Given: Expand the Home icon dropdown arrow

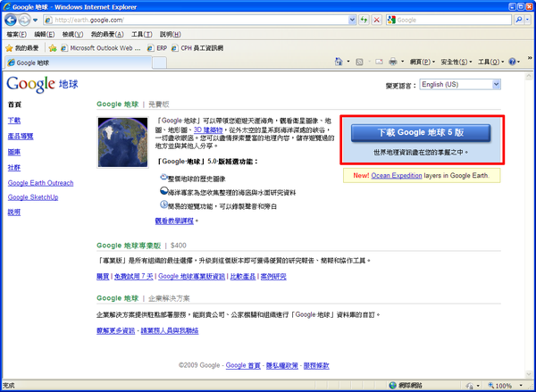Looking at the screenshot, I should [x=348, y=62].
